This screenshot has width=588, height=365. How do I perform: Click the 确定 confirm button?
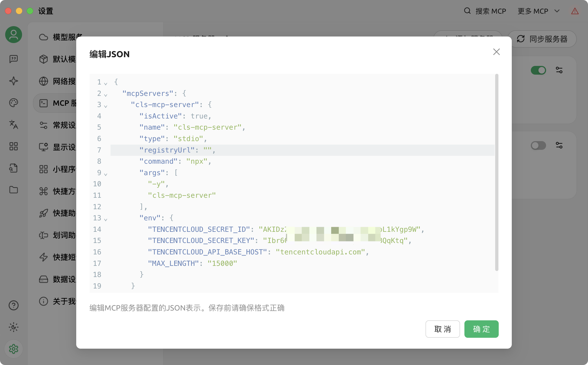point(481,329)
